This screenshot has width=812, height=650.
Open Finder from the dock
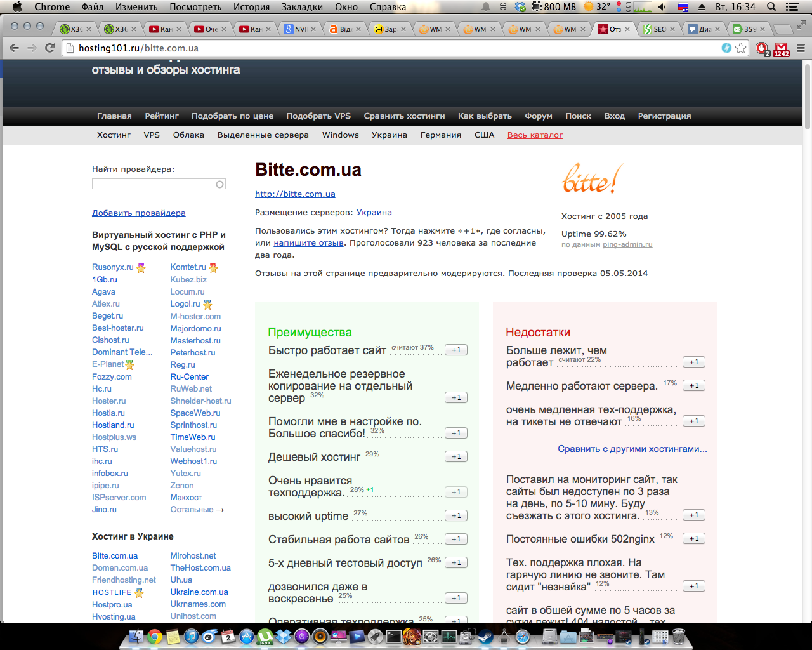click(x=136, y=636)
